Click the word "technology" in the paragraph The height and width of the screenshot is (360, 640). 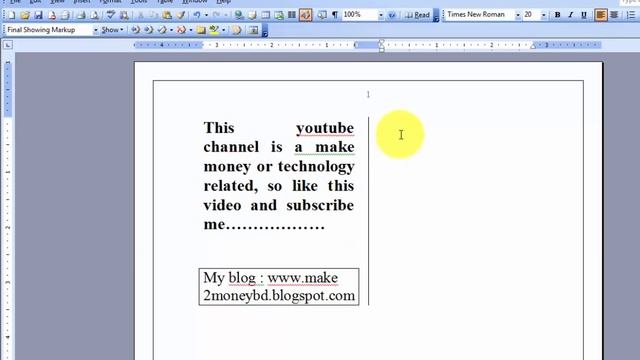(x=316, y=167)
